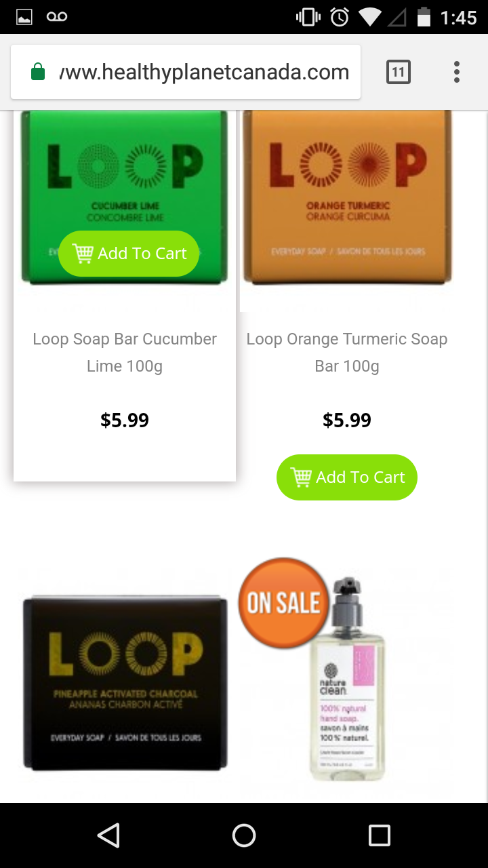
Task: Add Orange Turmeric soap bar to cart
Action: click(347, 477)
